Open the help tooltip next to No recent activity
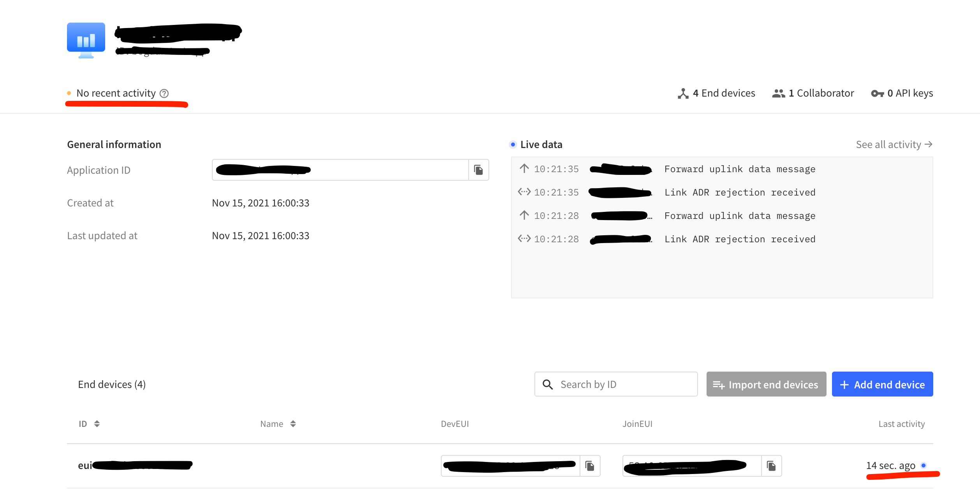This screenshot has width=980, height=490. tap(164, 93)
